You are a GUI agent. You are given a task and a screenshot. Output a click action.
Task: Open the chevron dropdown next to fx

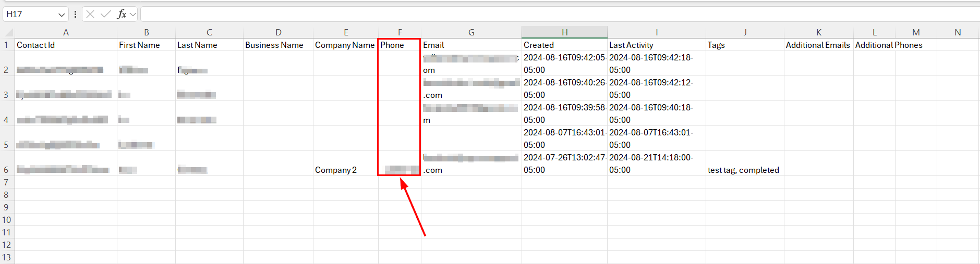(x=133, y=15)
